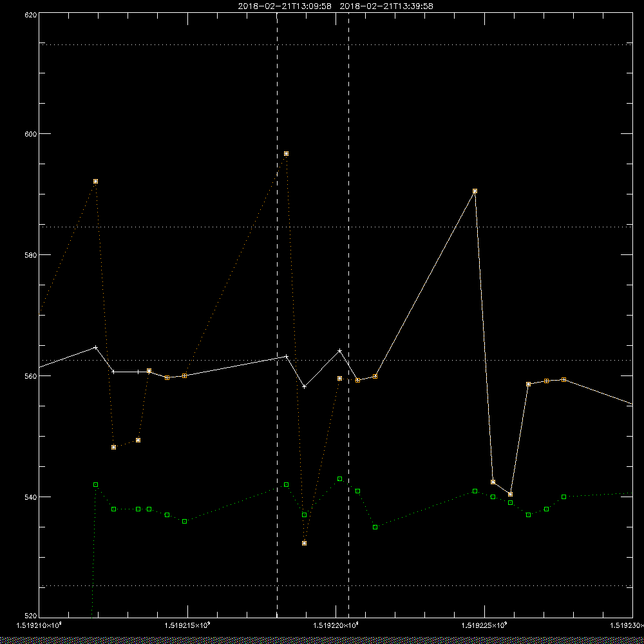Click the white line peak near 590
The height and width of the screenshot is (644, 644).
[x=475, y=191]
